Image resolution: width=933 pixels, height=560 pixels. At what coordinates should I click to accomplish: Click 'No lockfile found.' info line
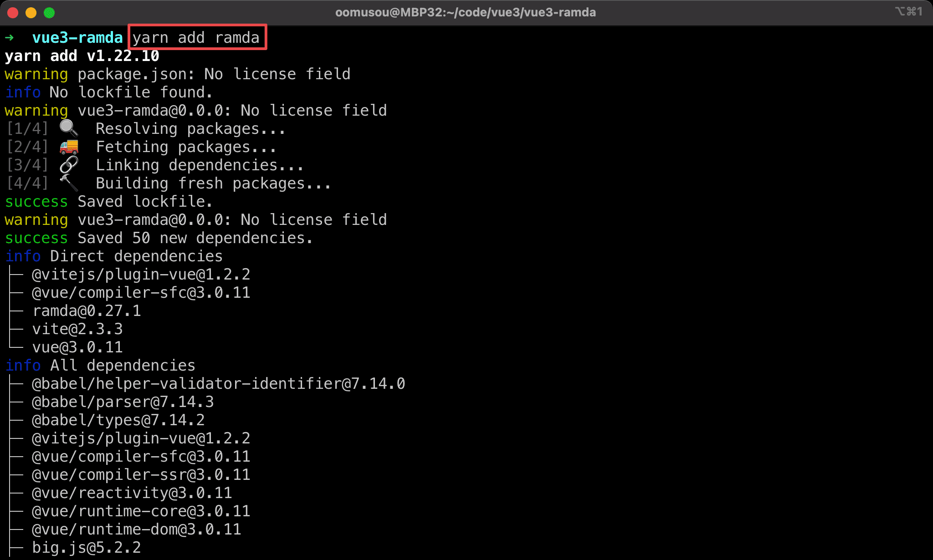click(x=131, y=92)
